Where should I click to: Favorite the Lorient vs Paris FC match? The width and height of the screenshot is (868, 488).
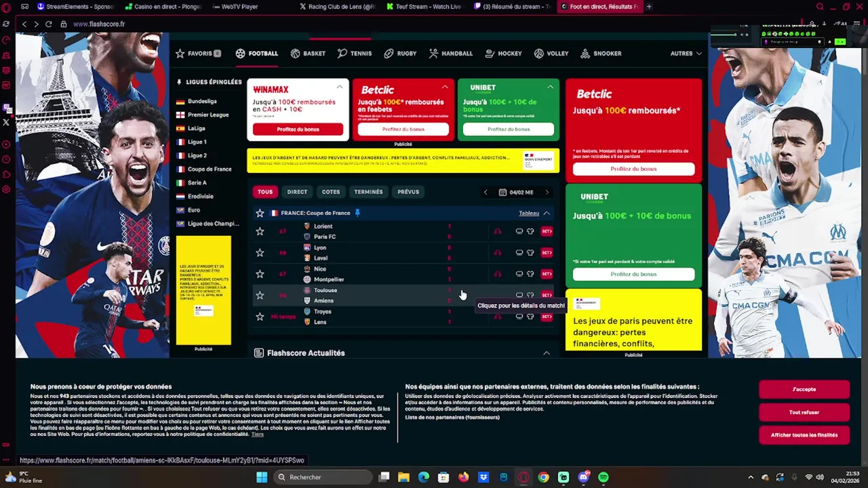point(260,231)
